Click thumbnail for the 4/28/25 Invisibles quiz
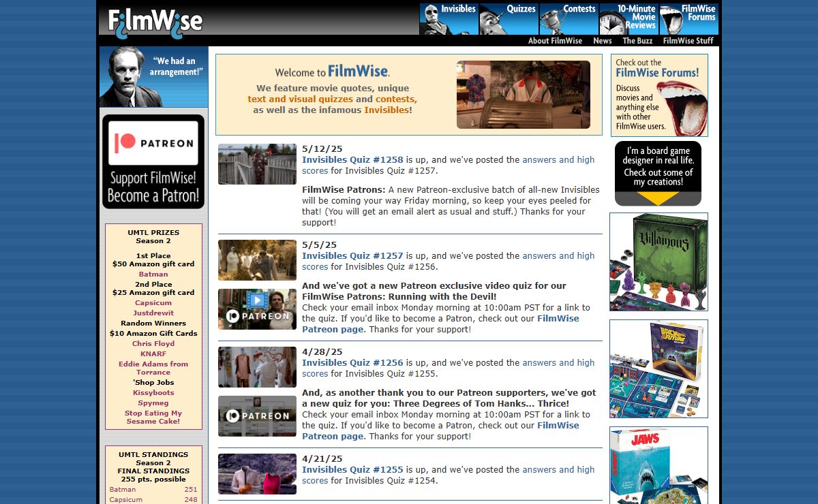This screenshot has height=504, width=818. pyautogui.click(x=257, y=367)
